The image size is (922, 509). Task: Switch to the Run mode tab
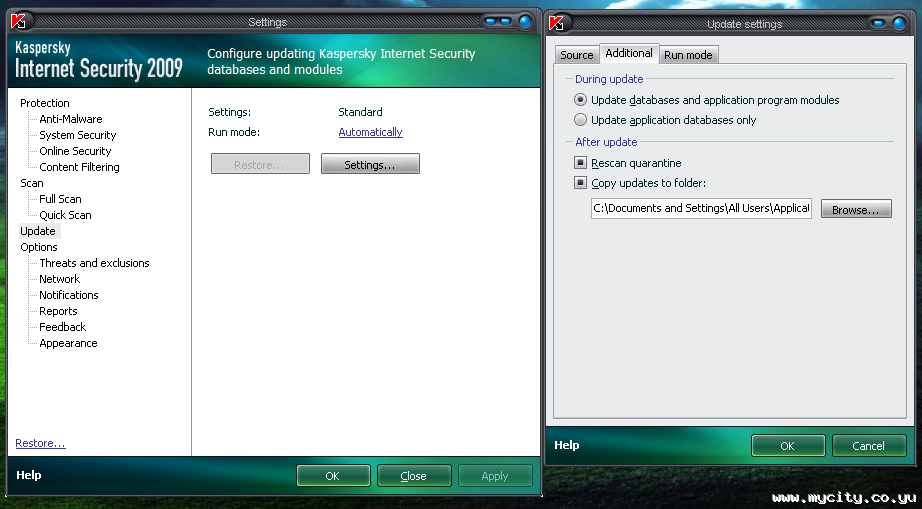click(x=688, y=55)
